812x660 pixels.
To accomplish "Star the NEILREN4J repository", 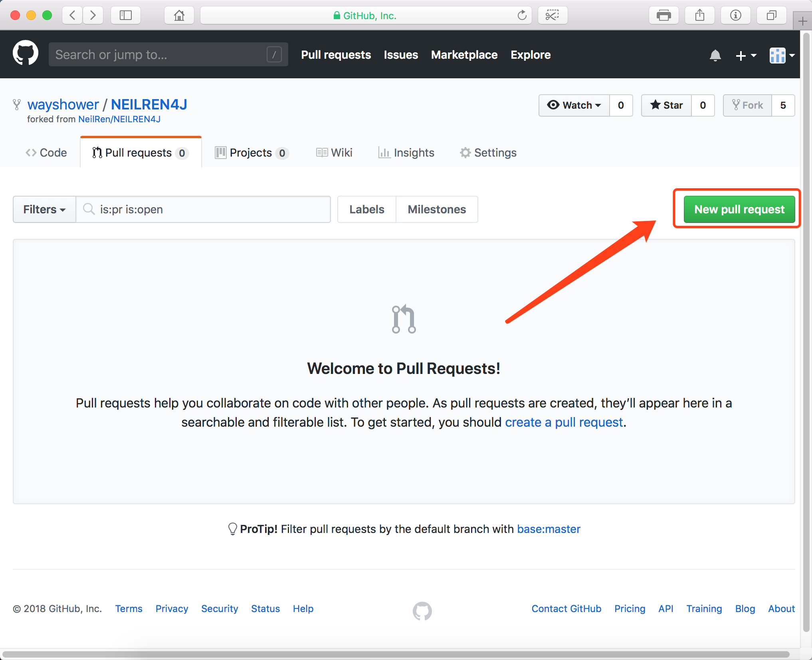I will point(666,105).
